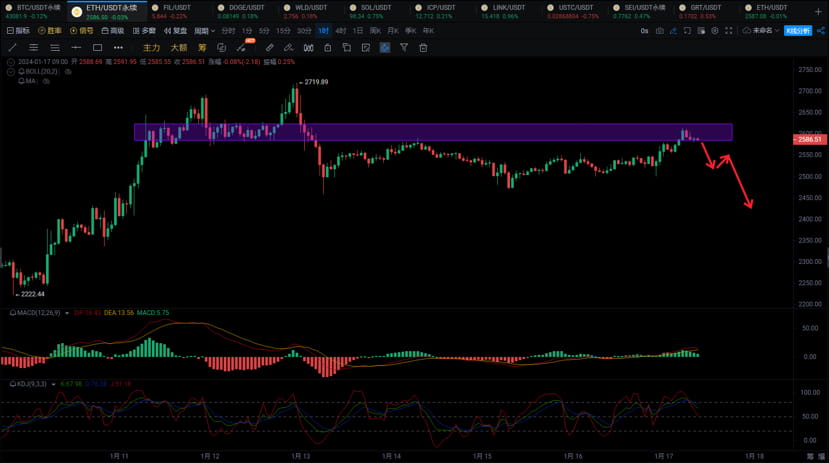This screenshot has width=829, height=463.
Task: Select the 15分 timeframe
Action: 283,31
